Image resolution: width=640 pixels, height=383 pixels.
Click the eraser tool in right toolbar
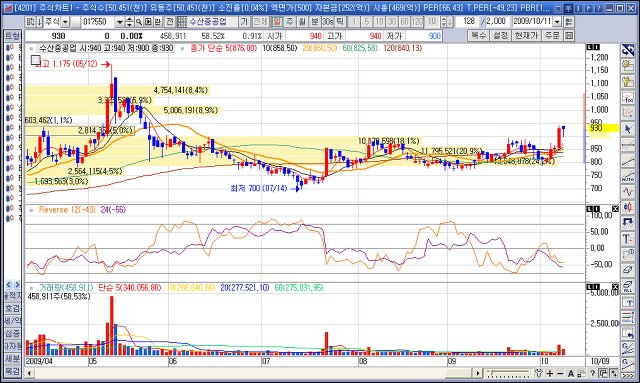[x=628, y=270]
